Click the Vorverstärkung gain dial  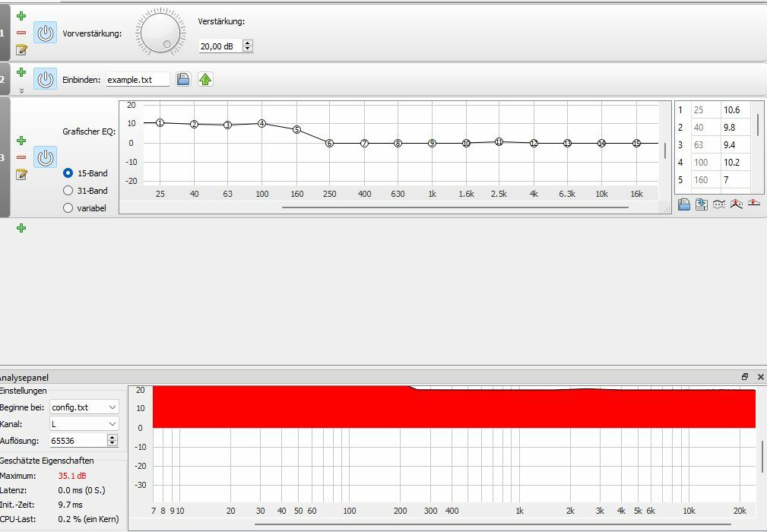click(160, 32)
